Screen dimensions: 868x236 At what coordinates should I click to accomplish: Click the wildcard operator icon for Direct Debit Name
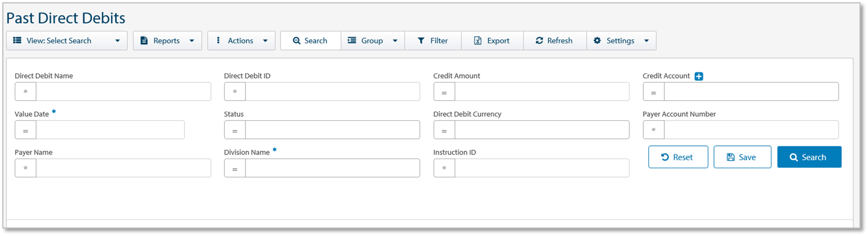click(x=26, y=92)
